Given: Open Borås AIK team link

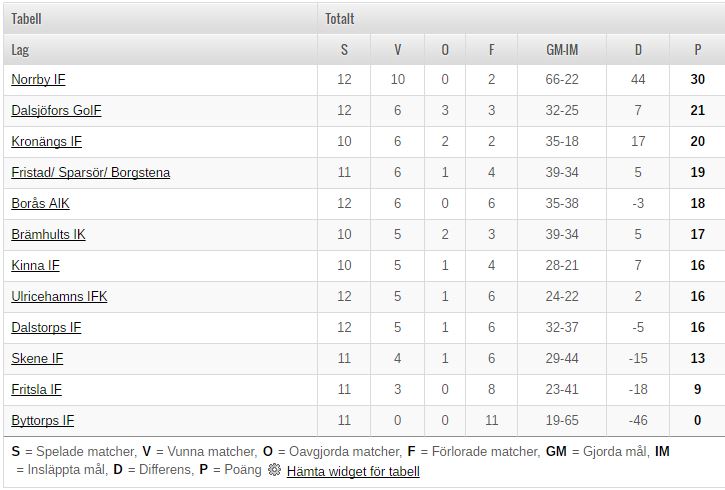Looking at the screenshot, I should (40, 203).
